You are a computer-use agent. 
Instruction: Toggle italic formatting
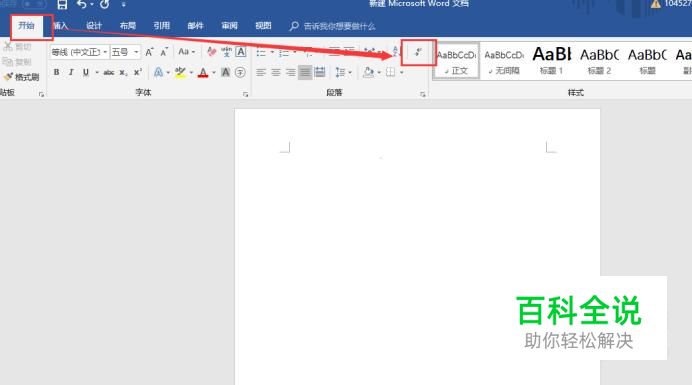click(71, 72)
